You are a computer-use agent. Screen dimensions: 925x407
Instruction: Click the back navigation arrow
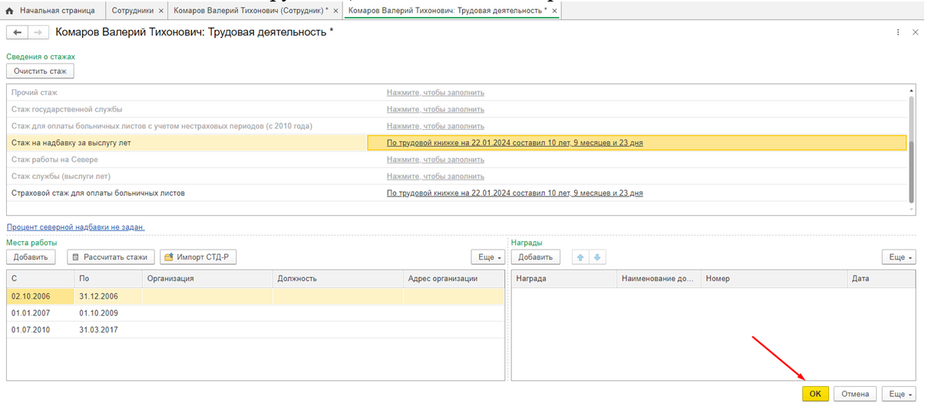(17, 33)
